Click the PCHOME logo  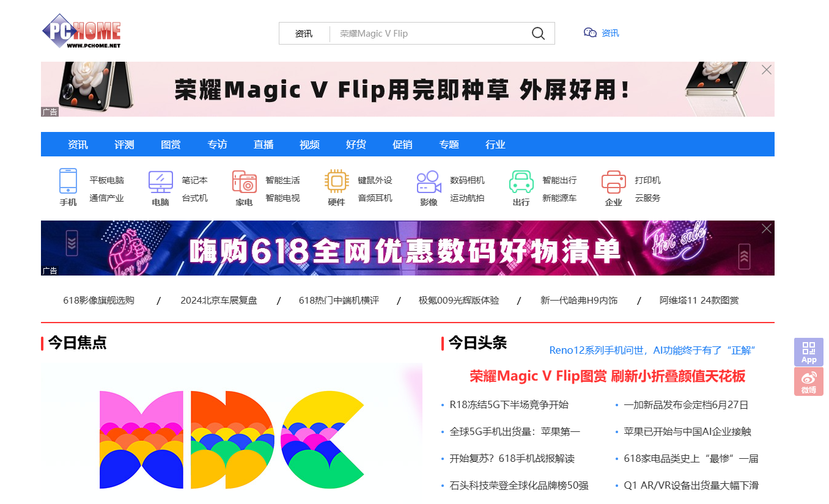pos(81,31)
